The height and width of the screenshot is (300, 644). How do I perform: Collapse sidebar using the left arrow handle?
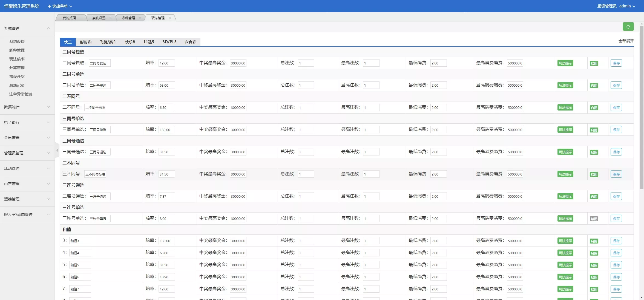[x=57, y=150]
